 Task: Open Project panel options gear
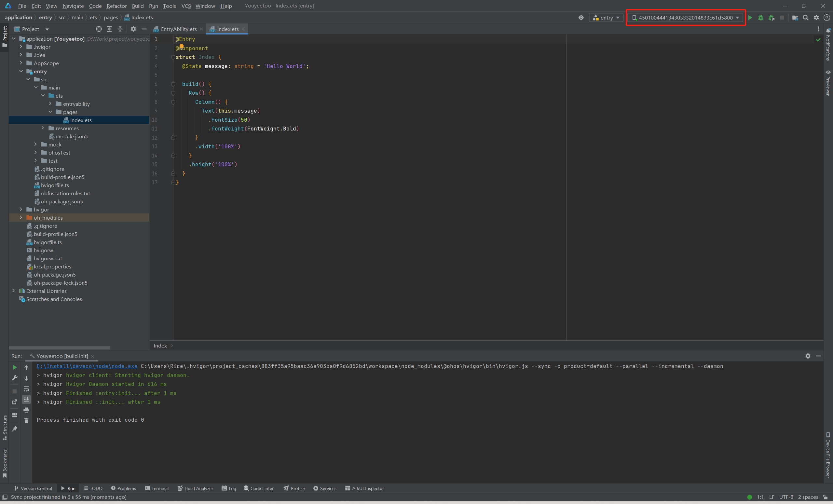133,29
